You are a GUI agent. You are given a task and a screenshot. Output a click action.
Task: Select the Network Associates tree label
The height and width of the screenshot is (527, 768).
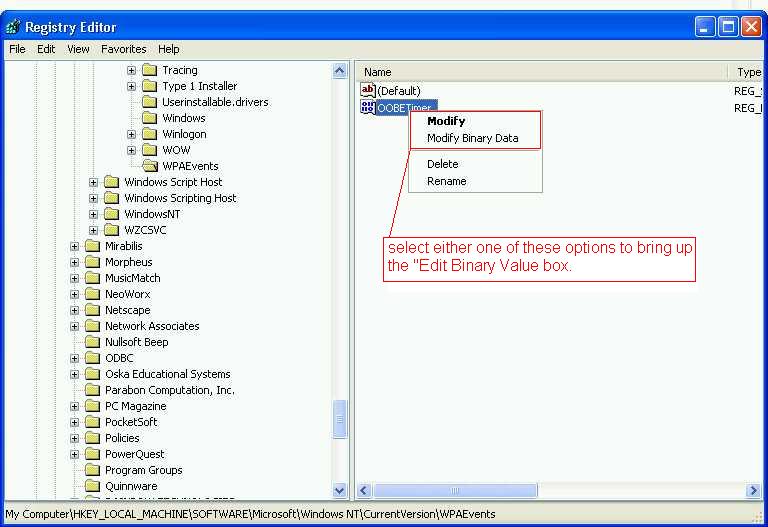click(x=152, y=326)
